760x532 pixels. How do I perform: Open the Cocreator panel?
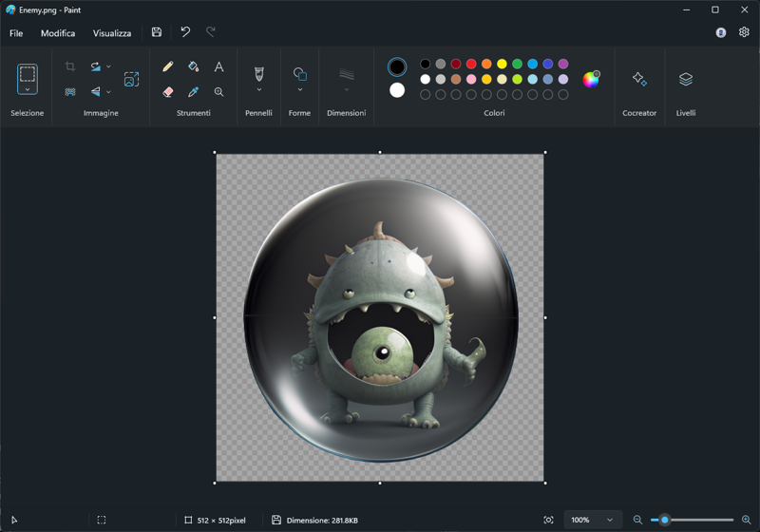click(639, 80)
